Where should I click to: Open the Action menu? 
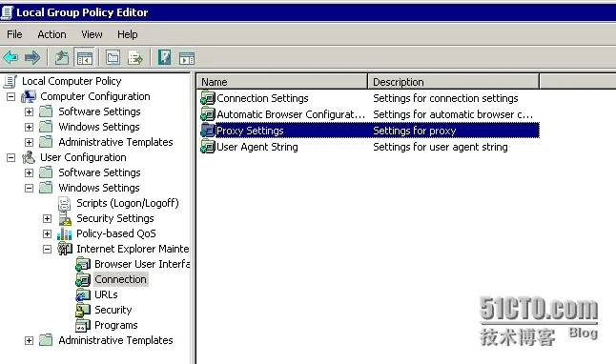click(51, 34)
